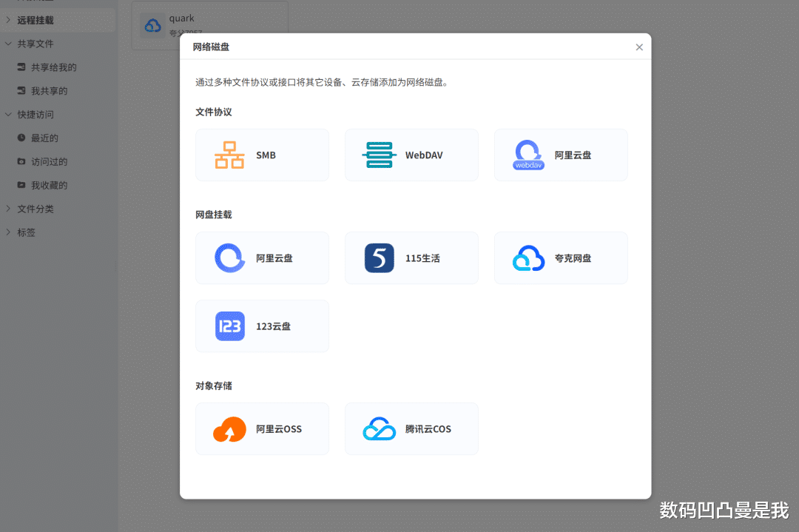Screen dimensions: 799x532
Task: Click the SMB label
Action: pyautogui.click(x=266, y=155)
